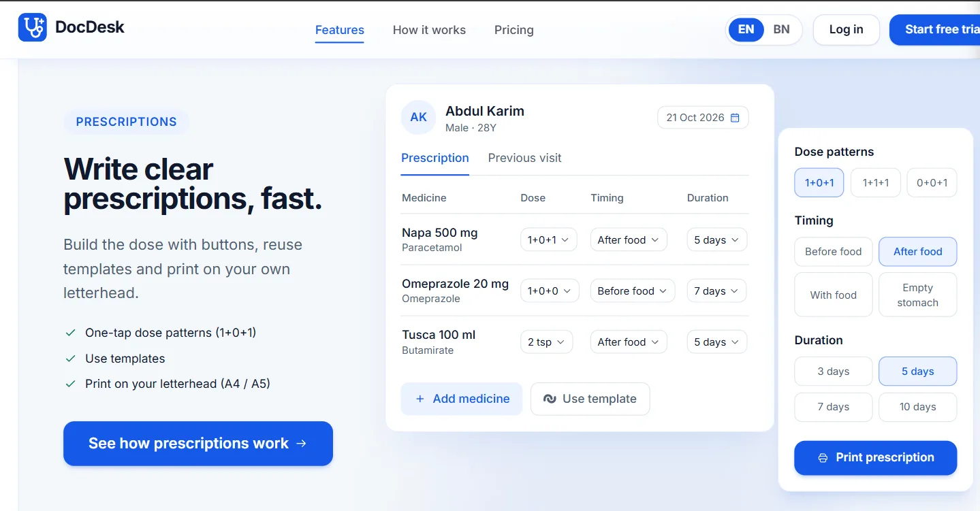This screenshot has height=511, width=980.
Task: Open the Omeprazole 20 mg dose dropdown
Action: point(550,291)
